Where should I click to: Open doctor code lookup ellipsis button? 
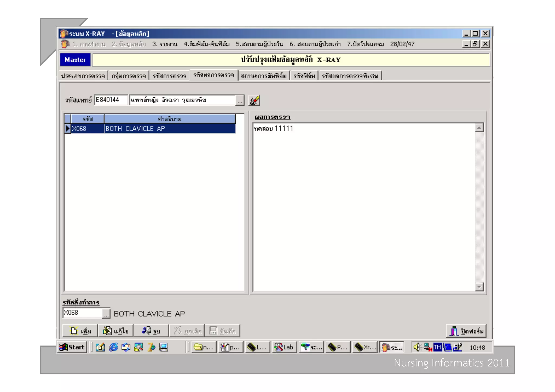(240, 101)
